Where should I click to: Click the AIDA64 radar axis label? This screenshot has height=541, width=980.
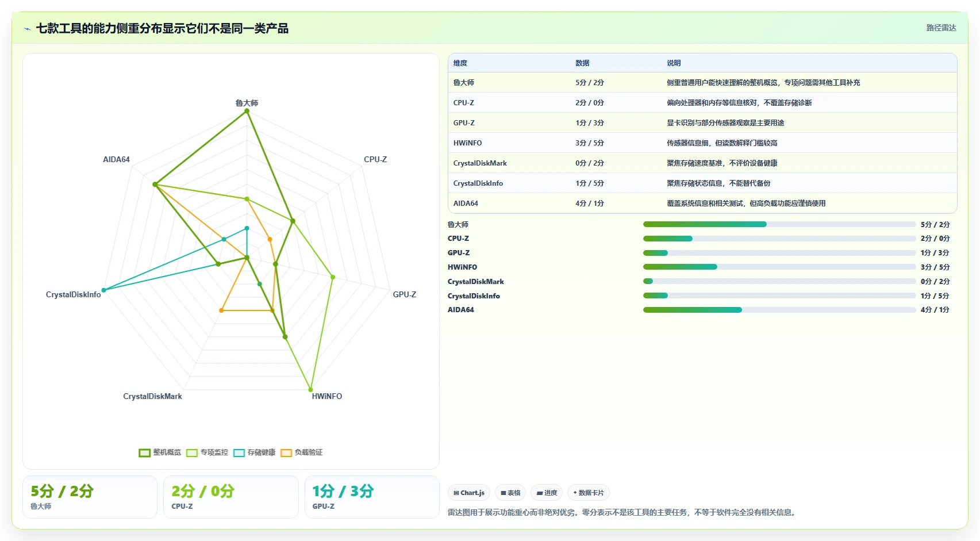coord(116,159)
